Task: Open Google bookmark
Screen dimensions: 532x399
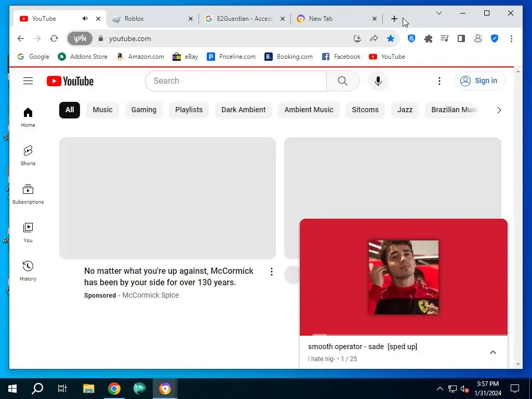Action: [33, 57]
